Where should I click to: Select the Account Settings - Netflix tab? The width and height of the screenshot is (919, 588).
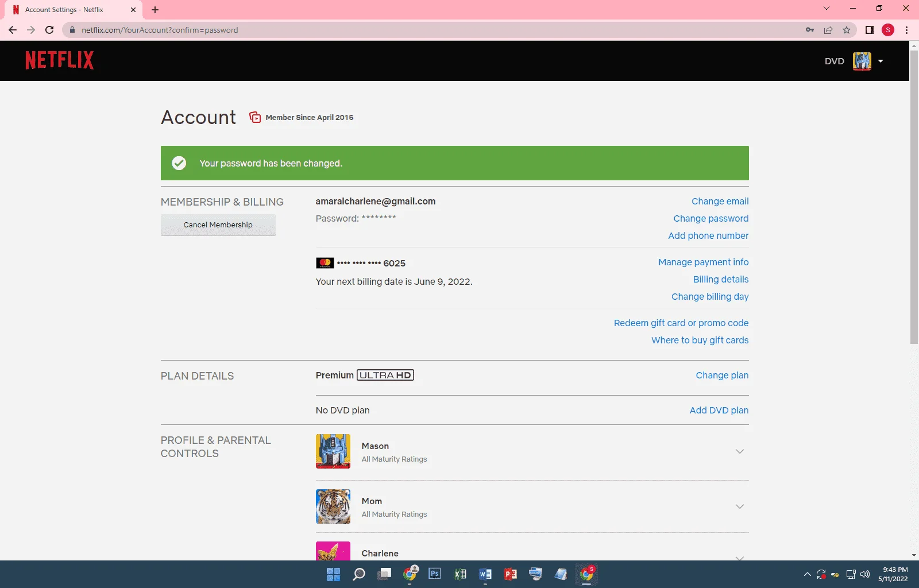click(75, 10)
